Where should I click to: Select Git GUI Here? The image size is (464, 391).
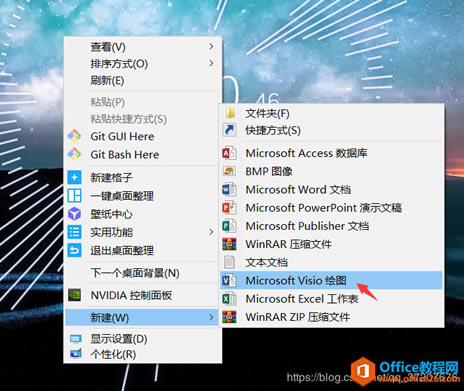tap(143, 136)
